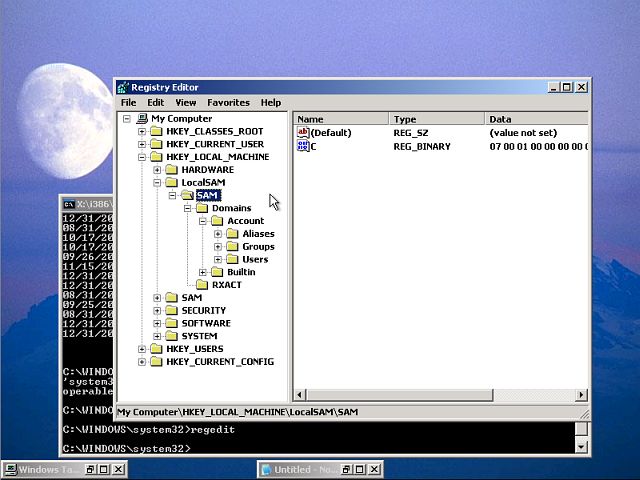Click the Registry Editor title bar icon
Screen dimensions: 640x480
[123, 87]
